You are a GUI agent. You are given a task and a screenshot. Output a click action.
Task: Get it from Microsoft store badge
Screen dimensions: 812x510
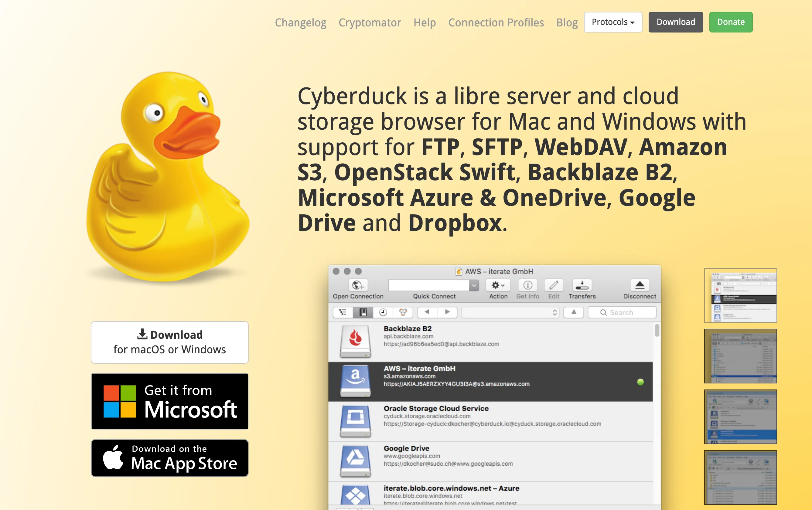click(169, 401)
